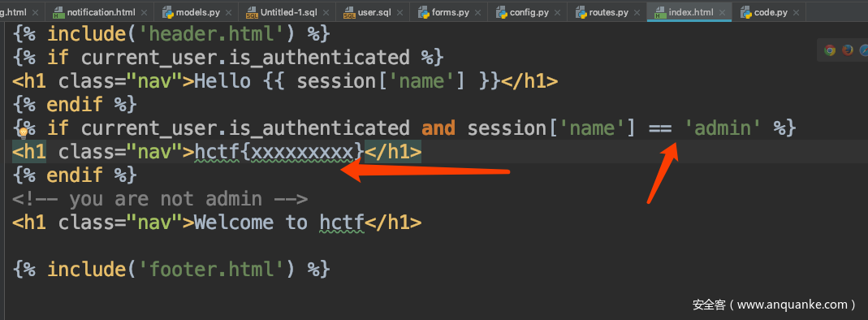Open preview in Chrome browser icon
This screenshot has height=320, width=868.
tap(829, 50)
